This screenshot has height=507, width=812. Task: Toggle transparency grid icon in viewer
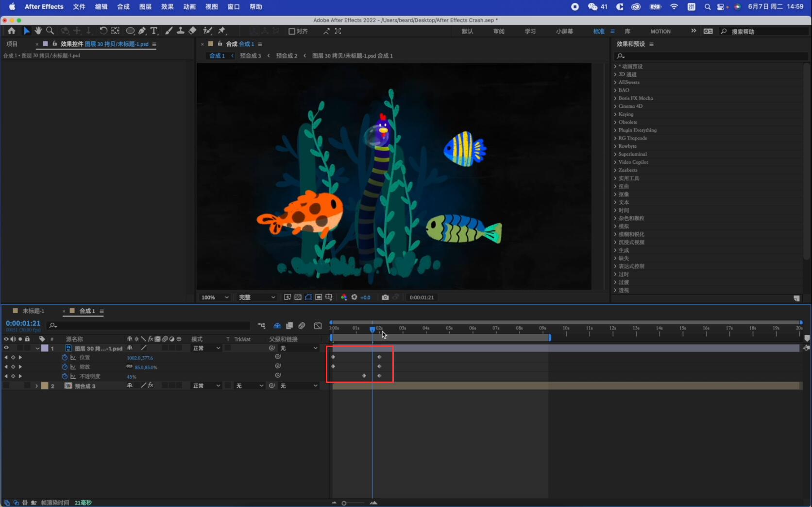[x=298, y=297]
